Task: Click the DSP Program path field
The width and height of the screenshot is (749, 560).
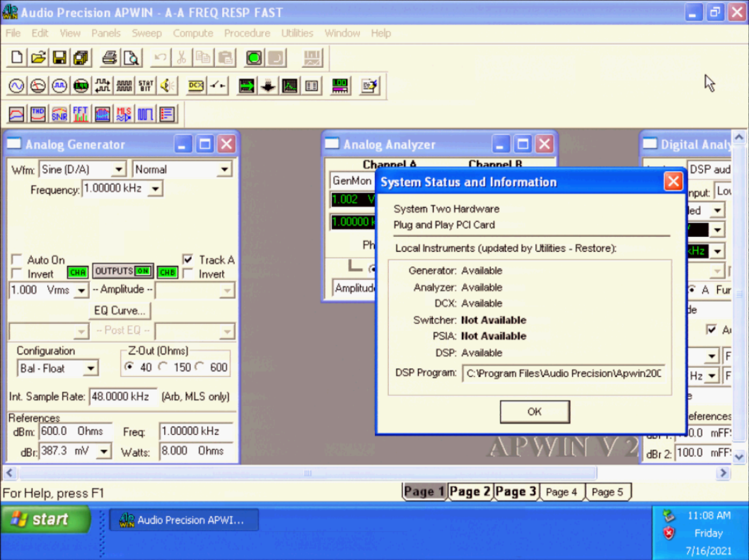Action: click(x=564, y=373)
